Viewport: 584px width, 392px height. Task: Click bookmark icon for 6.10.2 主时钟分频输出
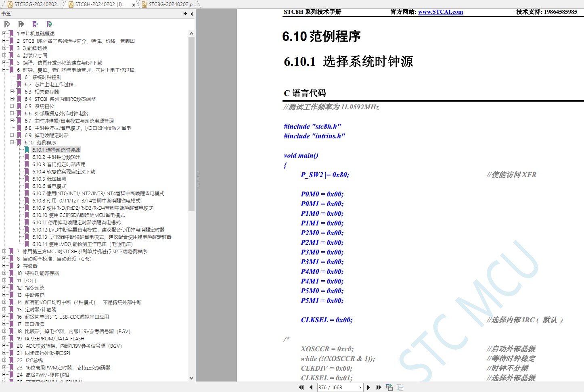point(27,157)
